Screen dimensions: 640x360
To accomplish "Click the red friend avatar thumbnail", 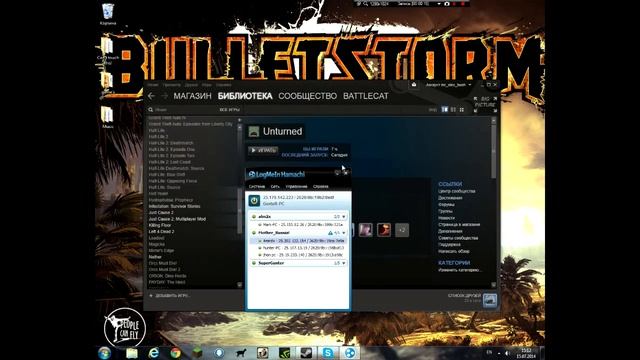I will pos(384,230).
